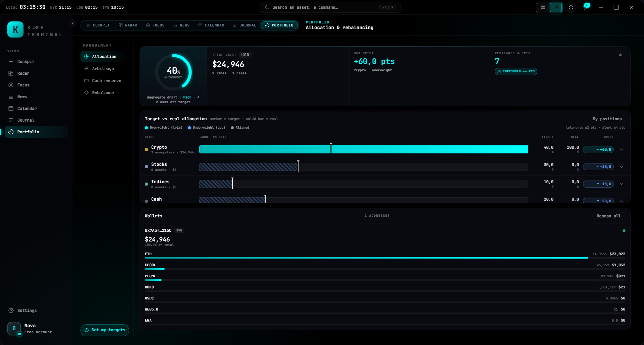This screenshot has height=345, width=644.
Task: Open News in the sidebar views
Action: pos(36,97)
